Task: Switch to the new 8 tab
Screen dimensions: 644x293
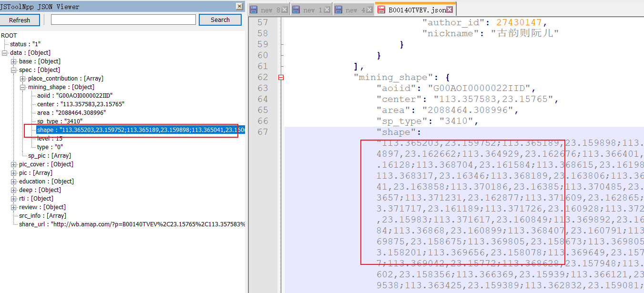Action: (x=269, y=10)
